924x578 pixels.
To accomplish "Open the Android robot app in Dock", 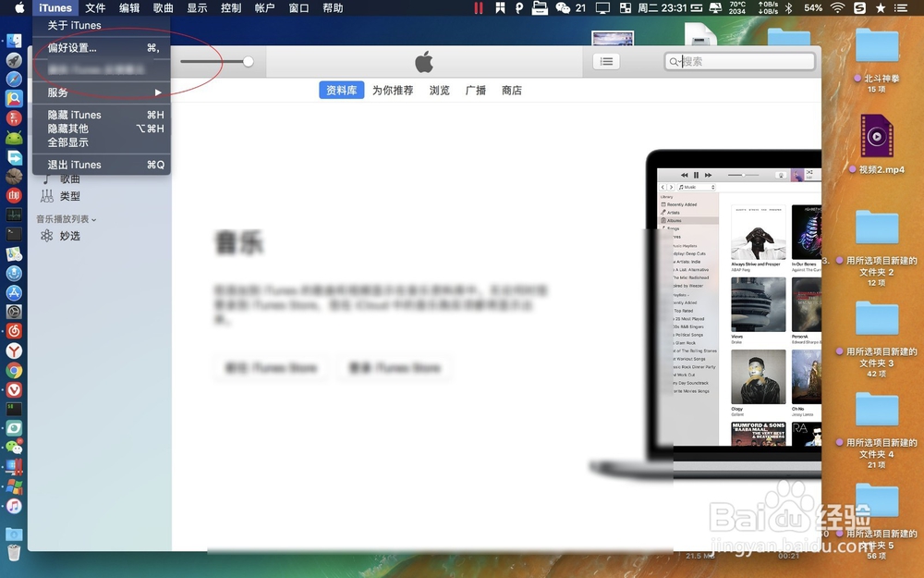I will pyautogui.click(x=14, y=138).
